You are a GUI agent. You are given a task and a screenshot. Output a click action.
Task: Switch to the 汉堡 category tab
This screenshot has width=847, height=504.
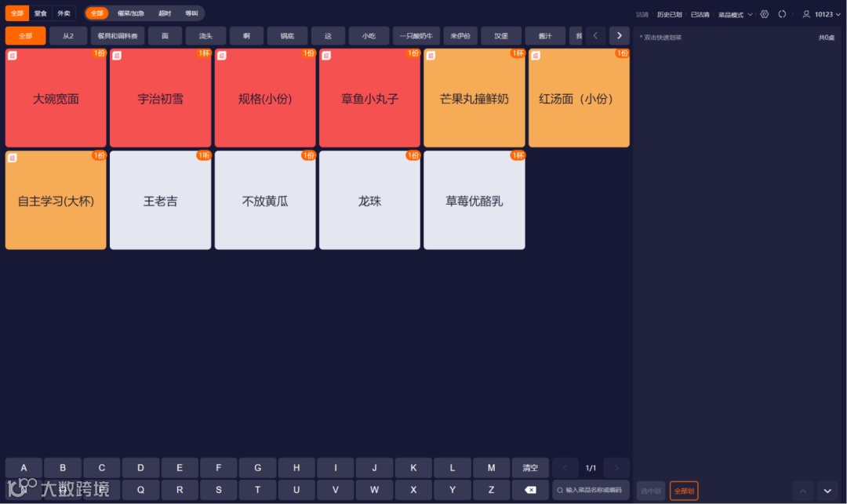[x=500, y=35]
